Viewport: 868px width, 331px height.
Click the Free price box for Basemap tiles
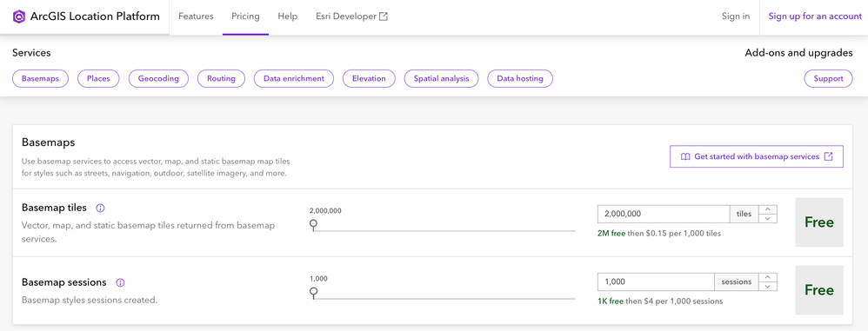(819, 222)
